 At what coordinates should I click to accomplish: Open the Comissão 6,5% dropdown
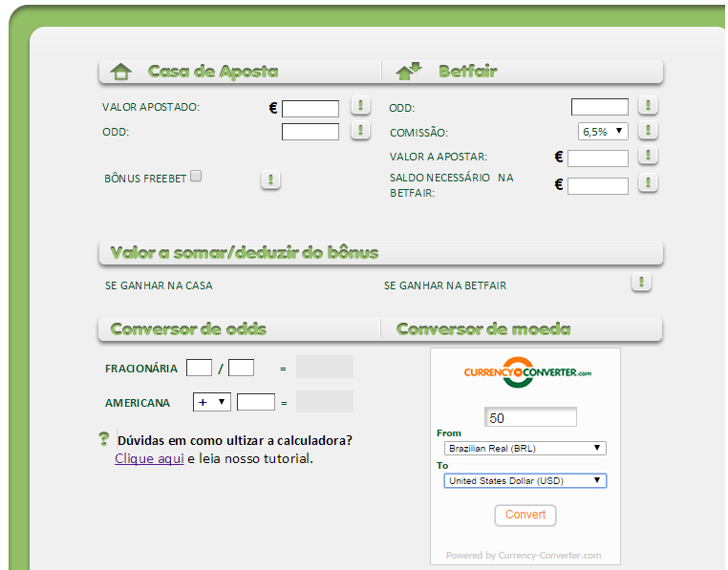603,132
